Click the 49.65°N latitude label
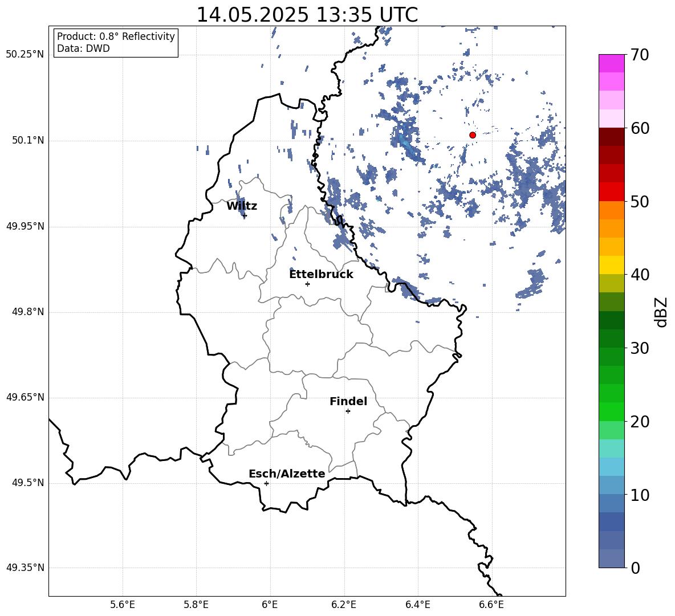Screen dimensions: 675x616 (x=25, y=397)
